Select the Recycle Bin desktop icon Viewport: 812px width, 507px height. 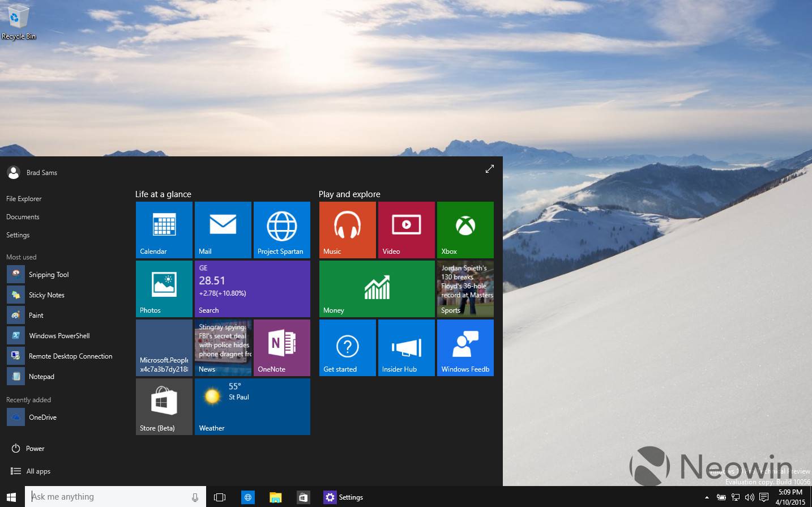tap(18, 23)
